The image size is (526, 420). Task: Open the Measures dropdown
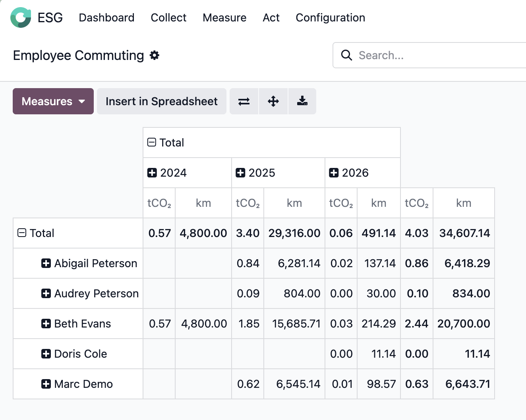click(53, 101)
